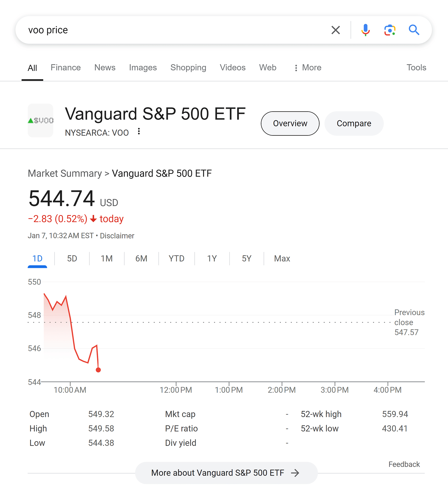The image size is (448, 499).
Task: Select the Overview chip
Action: click(x=290, y=123)
